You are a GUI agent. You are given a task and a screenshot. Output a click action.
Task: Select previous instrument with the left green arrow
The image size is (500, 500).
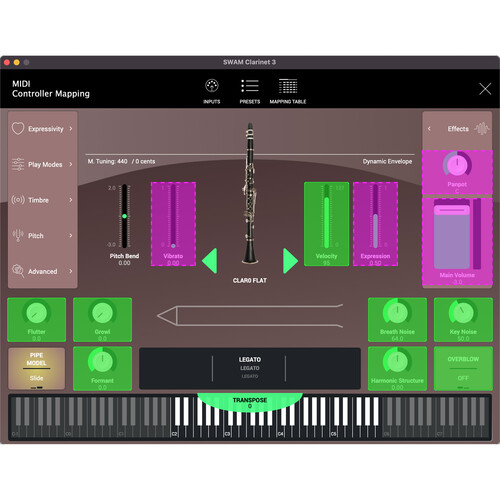coord(210,261)
